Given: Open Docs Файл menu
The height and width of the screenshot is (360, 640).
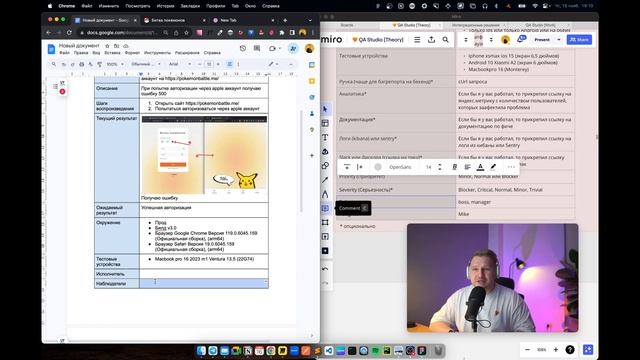Looking at the screenshot, I should coord(64,53).
